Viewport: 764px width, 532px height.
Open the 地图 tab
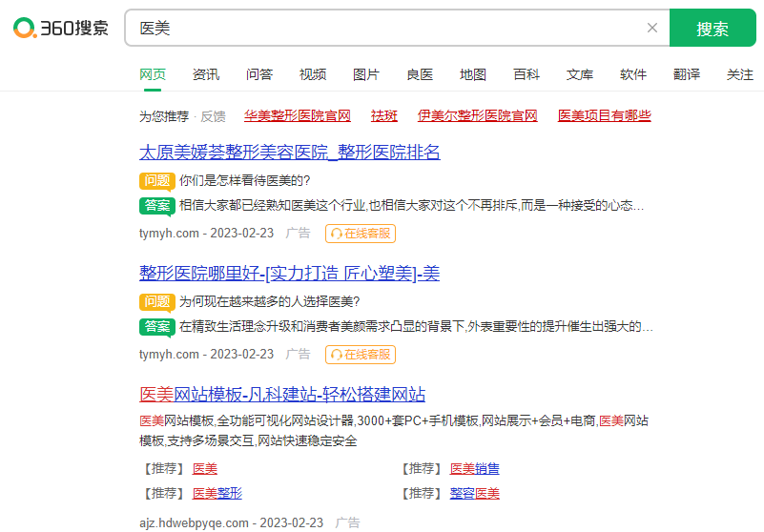pyautogui.click(x=473, y=74)
